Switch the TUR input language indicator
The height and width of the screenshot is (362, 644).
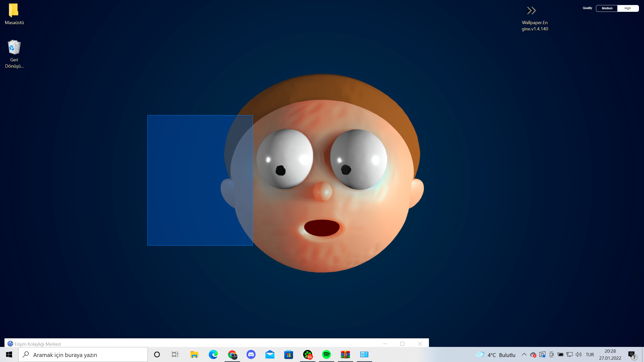click(x=590, y=355)
